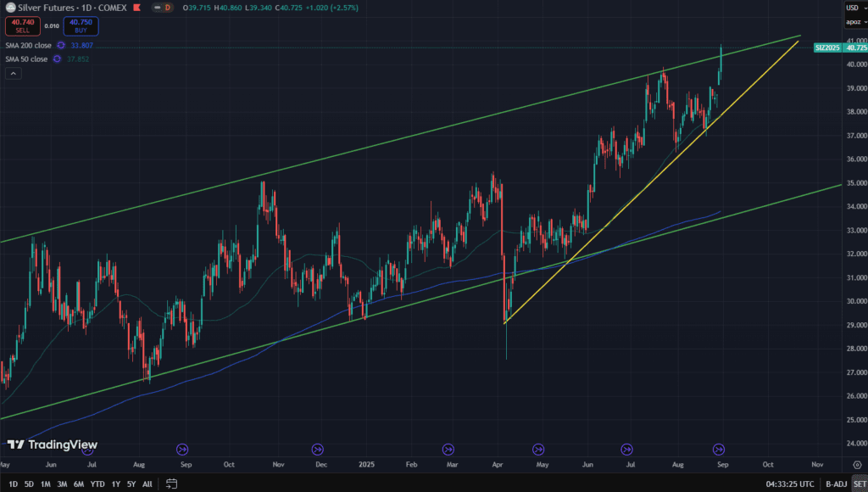The height and width of the screenshot is (492, 868).
Task: Collapse the indicator legend with chevron
Action: click(13, 74)
